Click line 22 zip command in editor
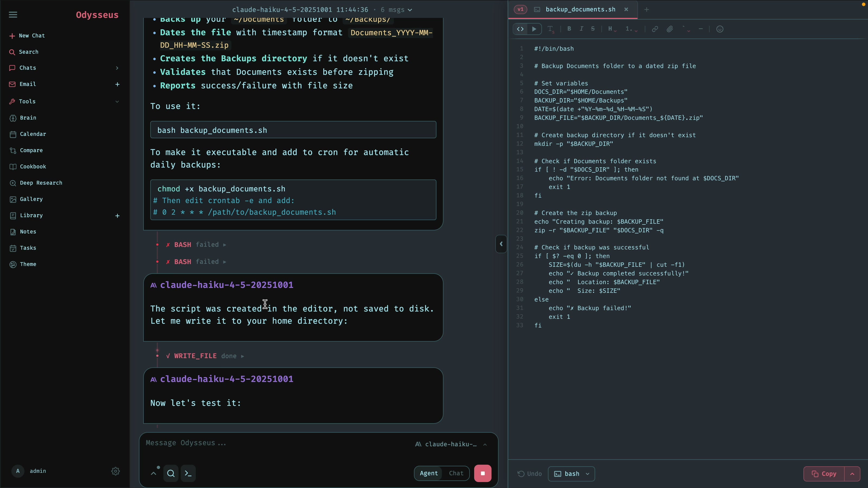This screenshot has height=488, width=868. (x=599, y=230)
